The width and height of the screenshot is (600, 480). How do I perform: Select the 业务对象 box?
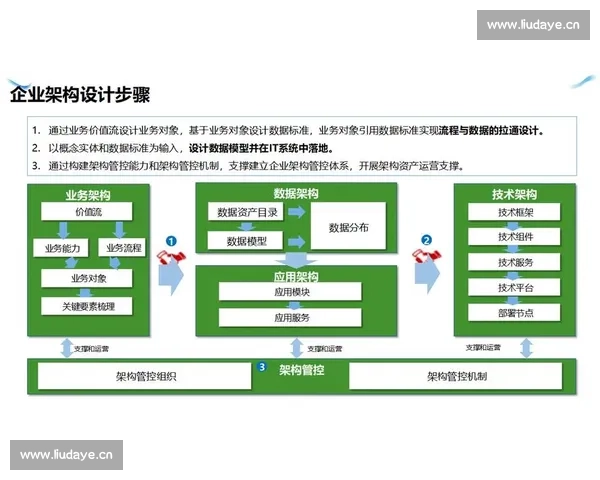pos(87,278)
